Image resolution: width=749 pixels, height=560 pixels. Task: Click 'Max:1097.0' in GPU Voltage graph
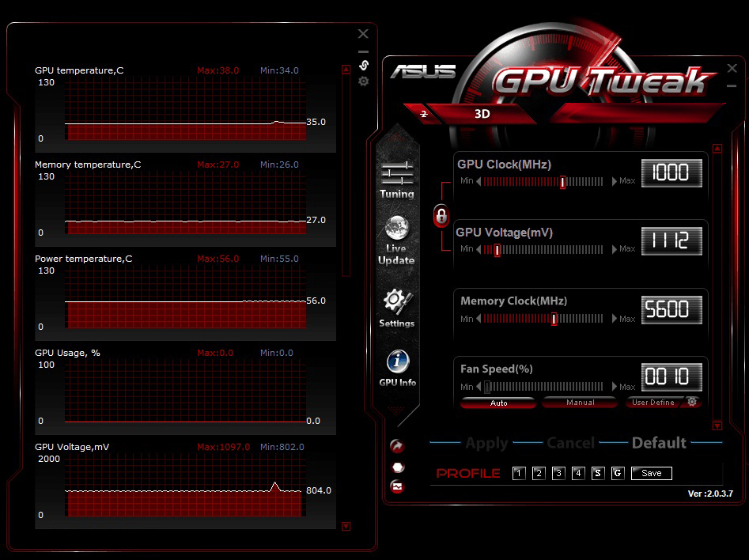pyautogui.click(x=224, y=447)
